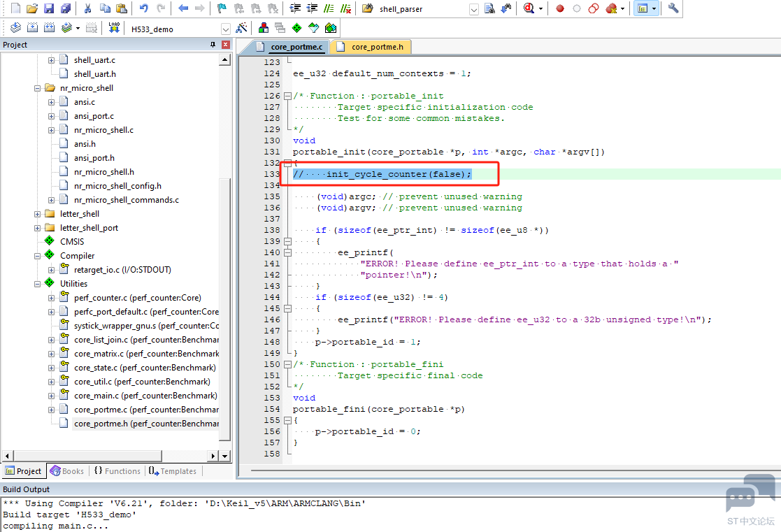
Task: Navigate backwards with the blue left arrow
Action: tap(182, 8)
